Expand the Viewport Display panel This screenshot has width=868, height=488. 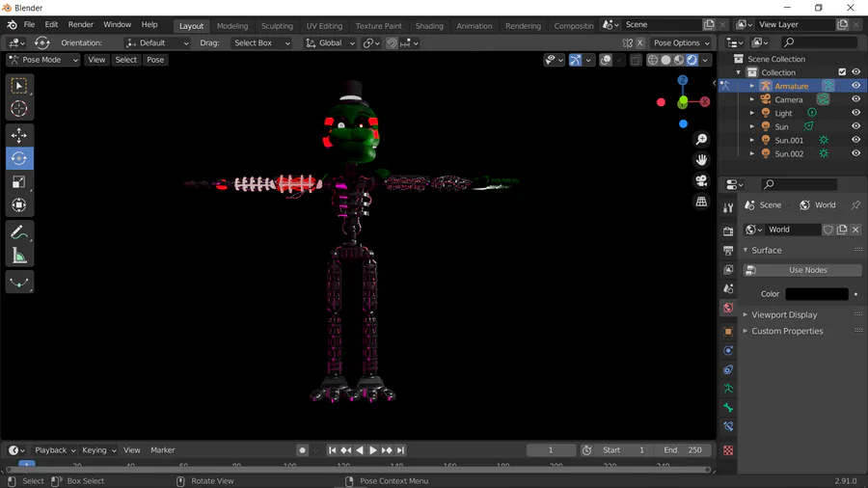[x=784, y=314]
